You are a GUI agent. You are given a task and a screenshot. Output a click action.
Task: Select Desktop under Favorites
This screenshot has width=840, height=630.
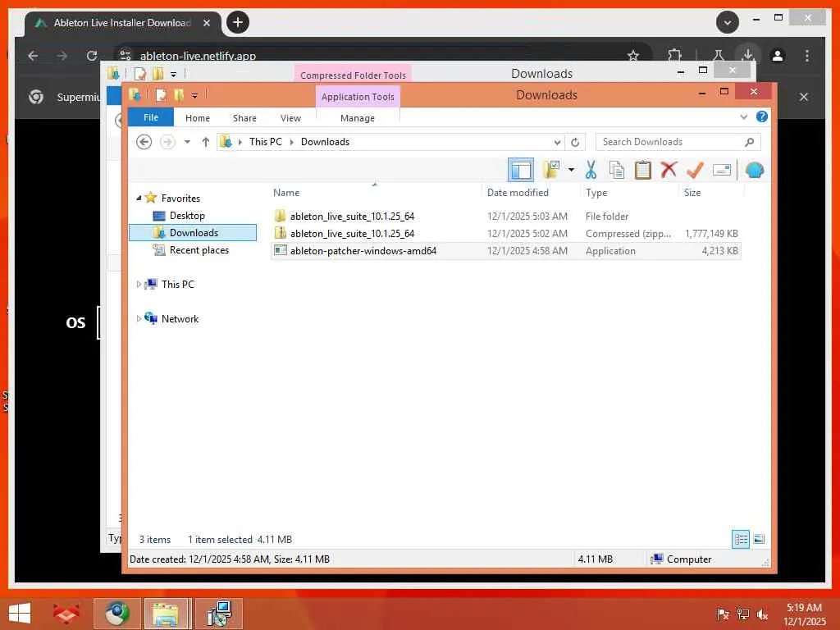(187, 216)
